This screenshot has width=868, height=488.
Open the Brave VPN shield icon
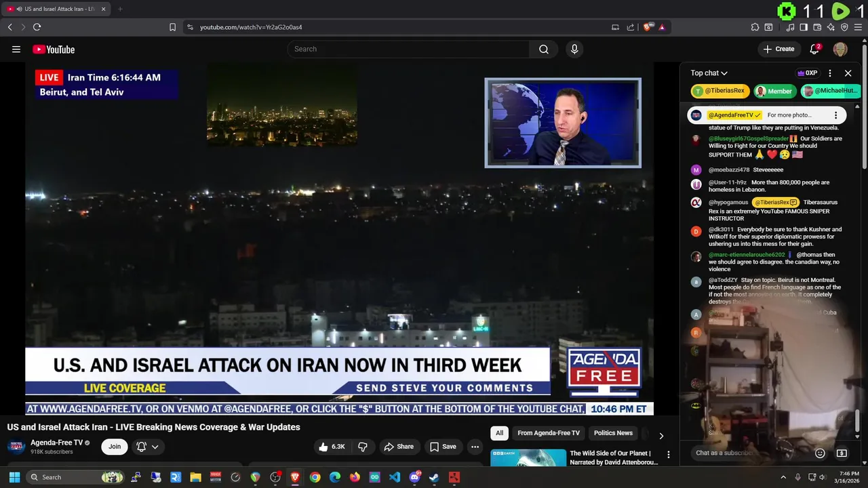844,27
